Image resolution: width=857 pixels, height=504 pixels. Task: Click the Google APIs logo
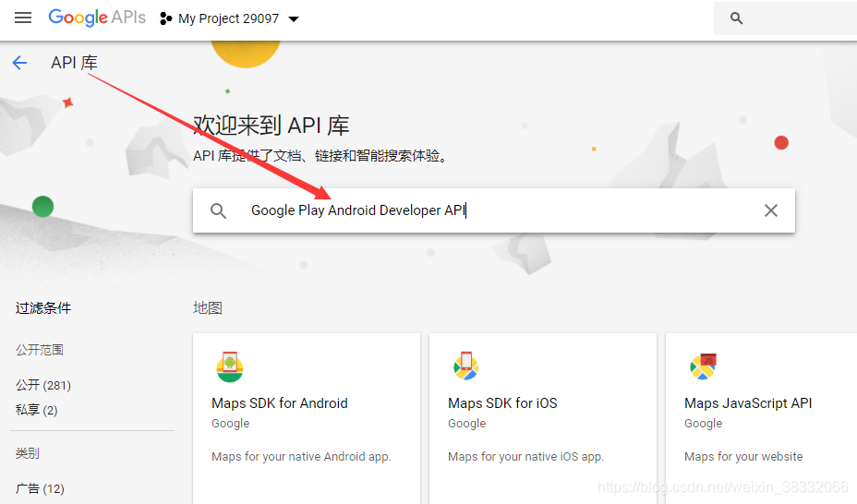point(97,18)
